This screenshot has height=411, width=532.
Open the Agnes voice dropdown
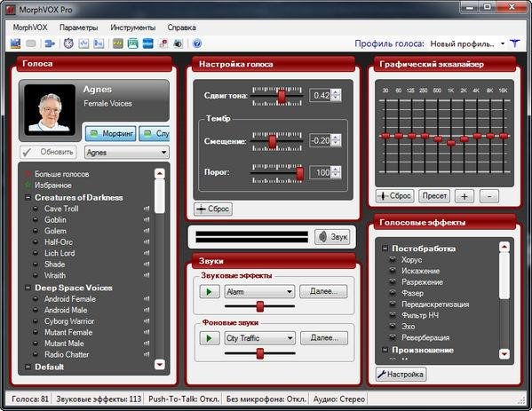(x=163, y=153)
